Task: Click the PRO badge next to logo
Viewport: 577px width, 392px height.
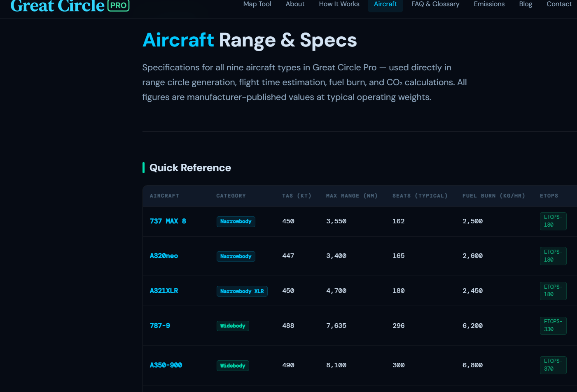Action: [118, 6]
